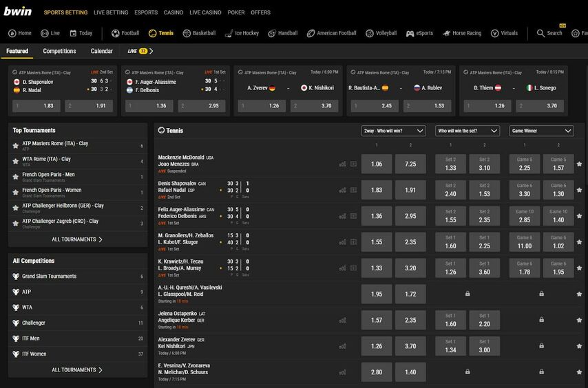The height and width of the screenshot is (388, 588).
Task: Open scoreboard icon for McDonald vs Menezes row
Action: pyautogui.click(x=354, y=164)
